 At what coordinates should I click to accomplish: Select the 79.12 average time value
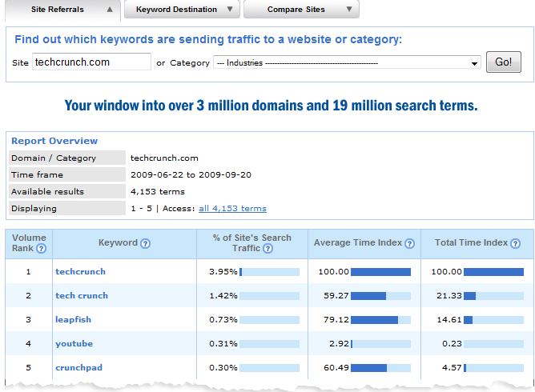tap(336, 320)
